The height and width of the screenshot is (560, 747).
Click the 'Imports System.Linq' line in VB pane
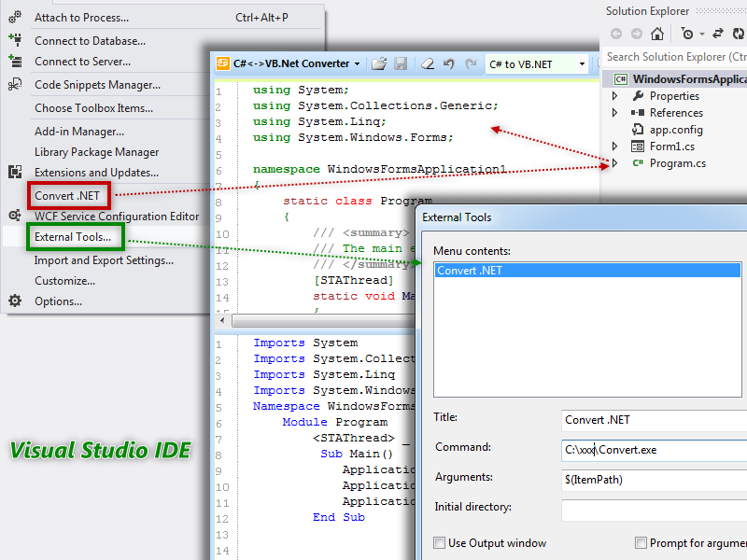[x=324, y=374]
